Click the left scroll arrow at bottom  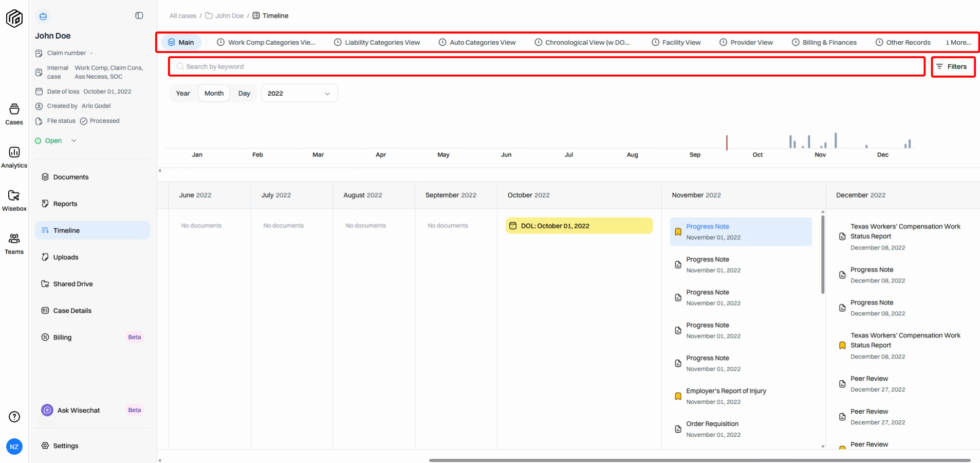(160, 460)
